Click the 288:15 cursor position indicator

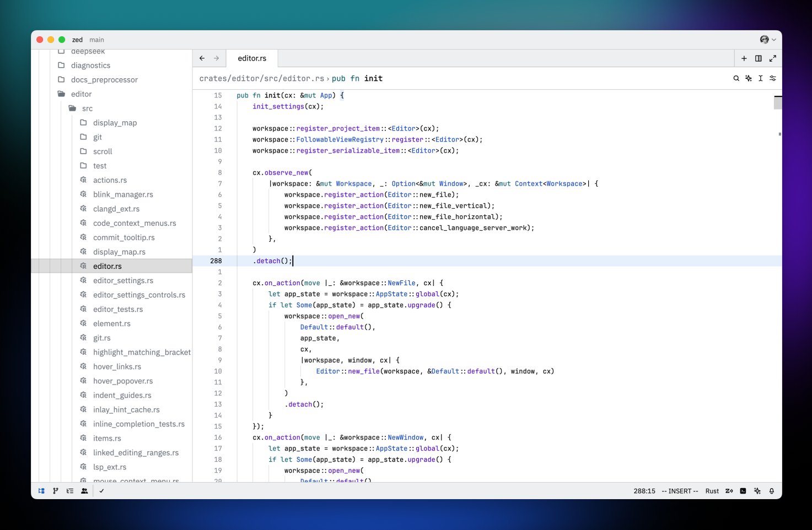click(x=644, y=491)
